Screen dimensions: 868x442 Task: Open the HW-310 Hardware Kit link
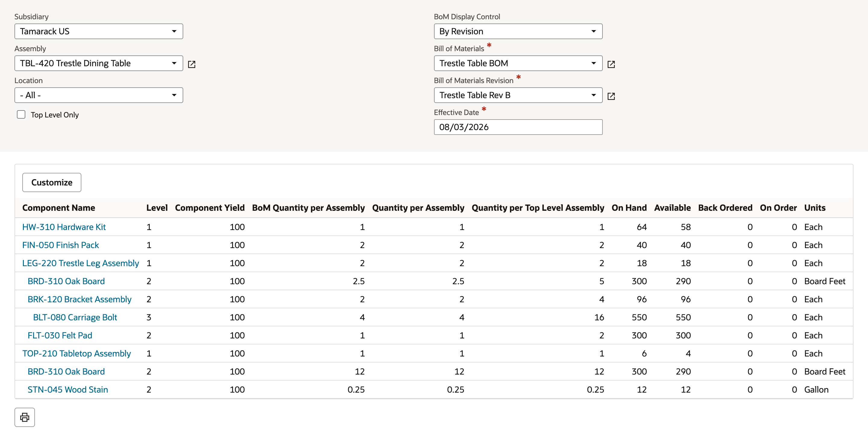(64, 227)
